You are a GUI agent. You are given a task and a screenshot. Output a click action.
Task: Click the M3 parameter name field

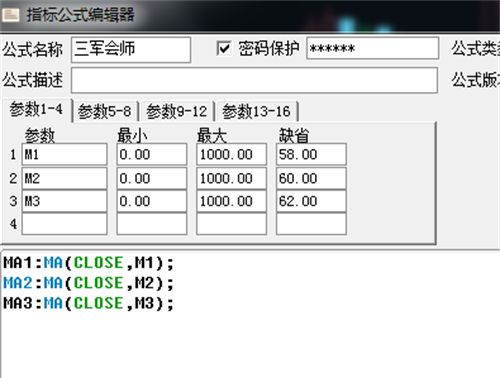pyautogui.click(x=64, y=201)
